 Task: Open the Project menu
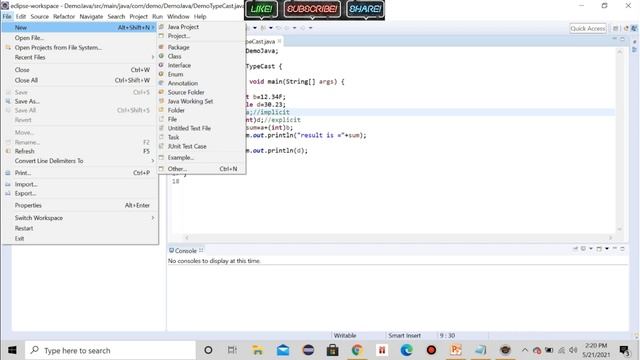(138, 16)
